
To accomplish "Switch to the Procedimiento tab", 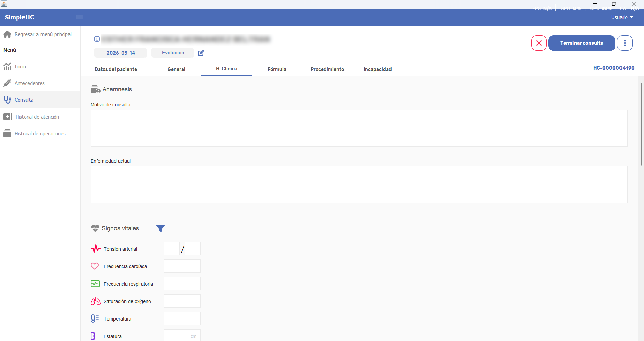I will 327,69.
